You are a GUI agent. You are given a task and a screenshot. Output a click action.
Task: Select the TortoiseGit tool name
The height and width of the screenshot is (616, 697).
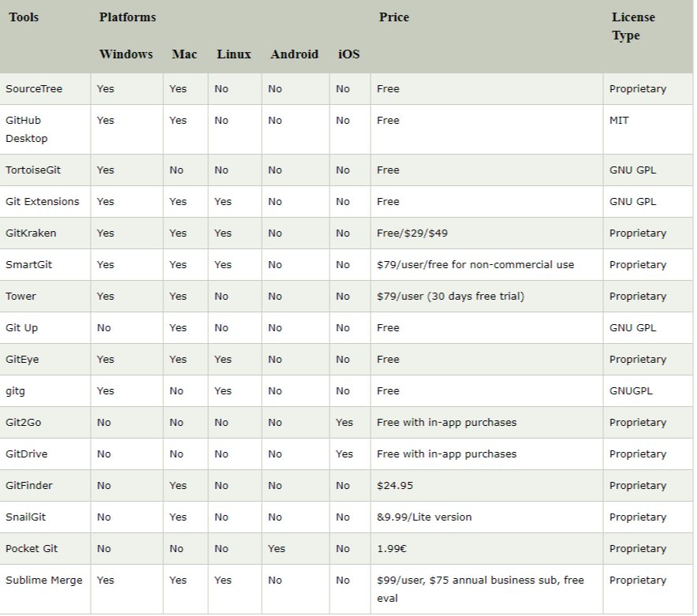click(x=33, y=170)
